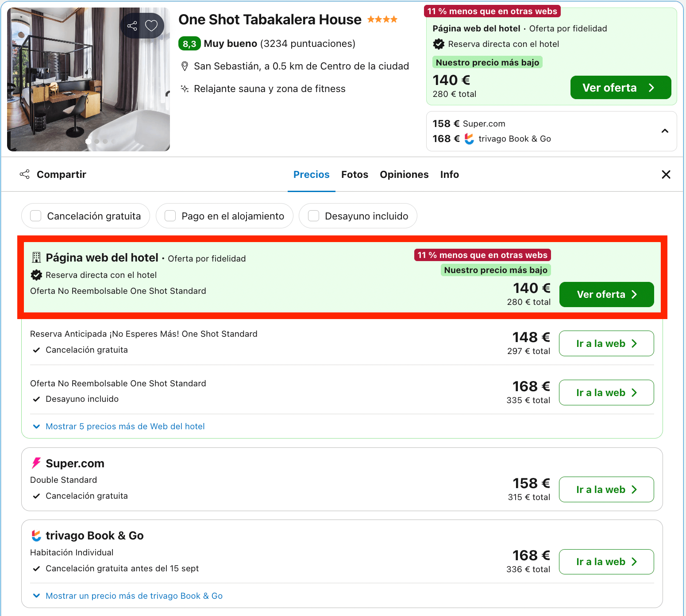Screen dimensions: 686x616
Task: Collapse the price list with up chevron
Action: click(665, 131)
